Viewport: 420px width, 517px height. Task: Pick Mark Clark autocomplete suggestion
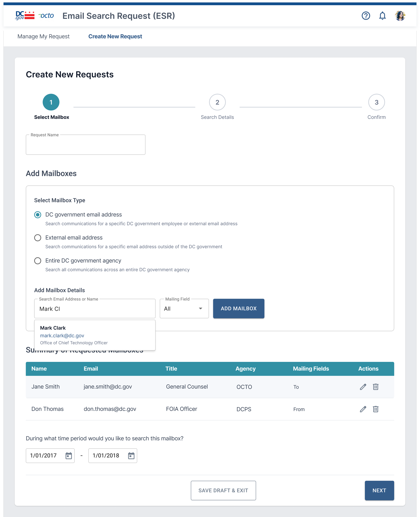point(95,335)
